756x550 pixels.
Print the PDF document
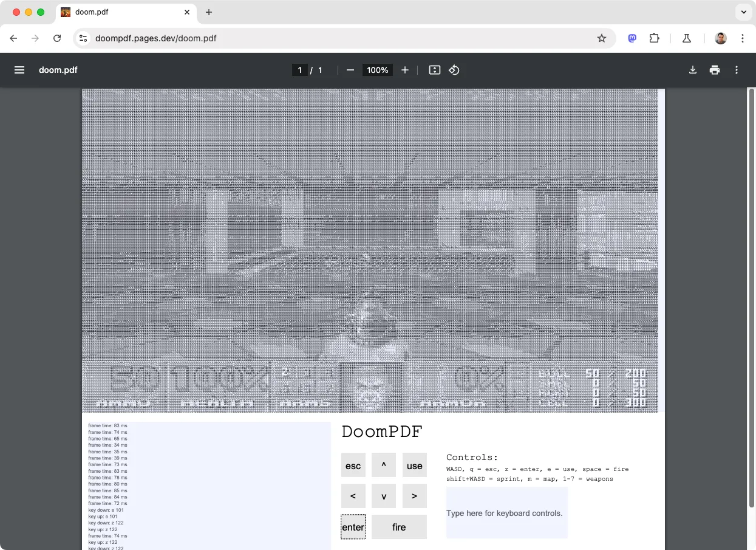[x=715, y=70]
